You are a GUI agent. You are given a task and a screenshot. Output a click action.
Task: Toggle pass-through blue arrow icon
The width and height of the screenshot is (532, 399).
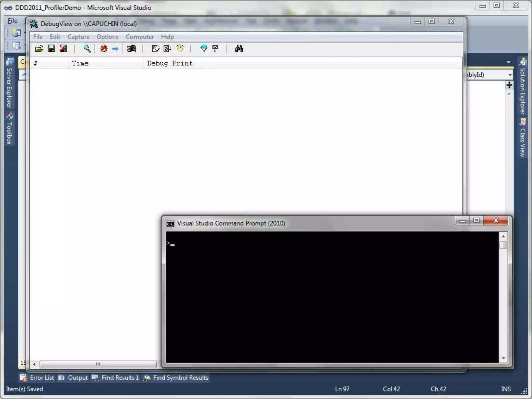[x=115, y=49]
